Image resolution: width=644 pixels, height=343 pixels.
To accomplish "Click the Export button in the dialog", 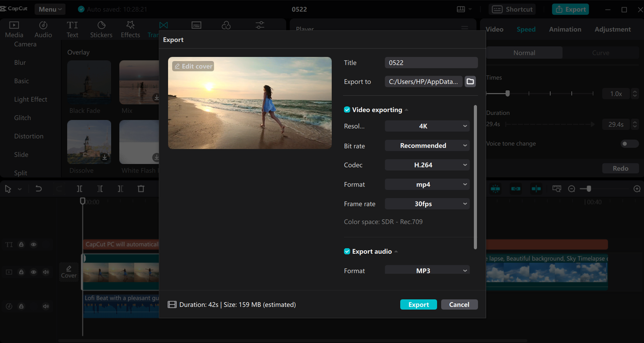I will tap(419, 304).
